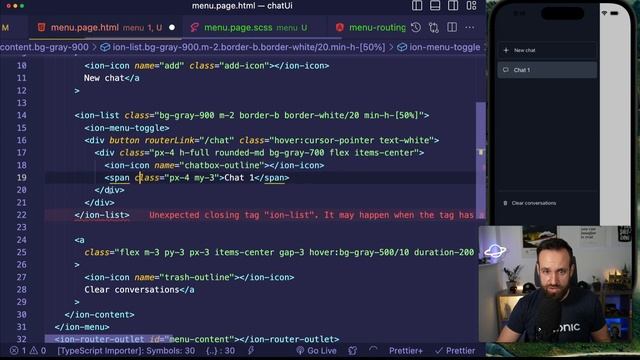Split the editor to the right
640x360 pixels.
point(452,27)
